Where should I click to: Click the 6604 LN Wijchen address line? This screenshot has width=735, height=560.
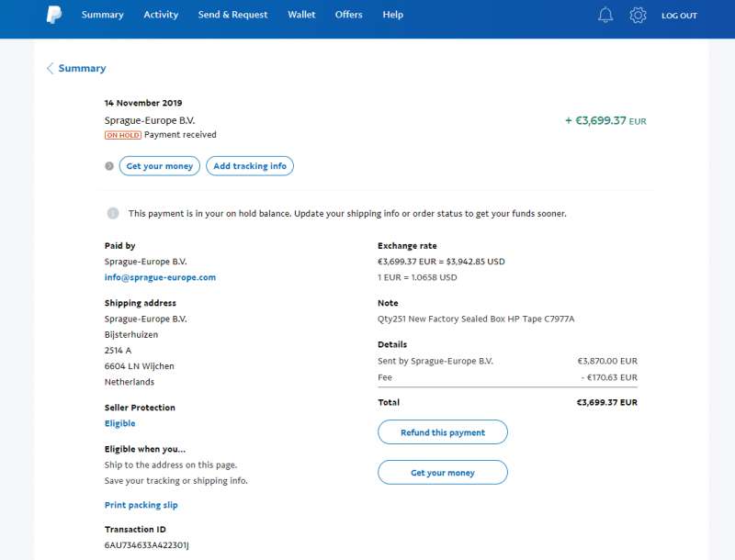click(140, 366)
